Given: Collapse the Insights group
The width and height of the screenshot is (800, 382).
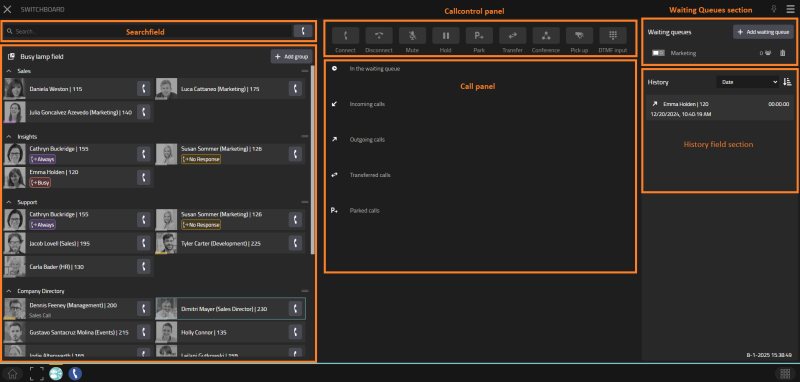Looking at the screenshot, I should coord(9,137).
